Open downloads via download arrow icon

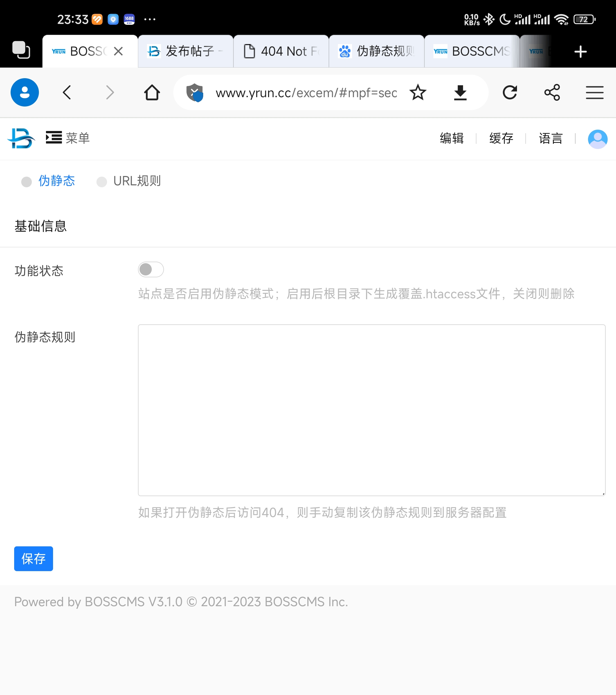(x=460, y=92)
